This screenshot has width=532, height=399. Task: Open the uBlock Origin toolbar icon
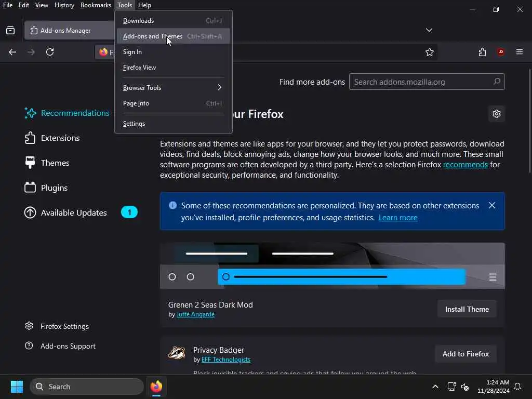pos(501,52)
